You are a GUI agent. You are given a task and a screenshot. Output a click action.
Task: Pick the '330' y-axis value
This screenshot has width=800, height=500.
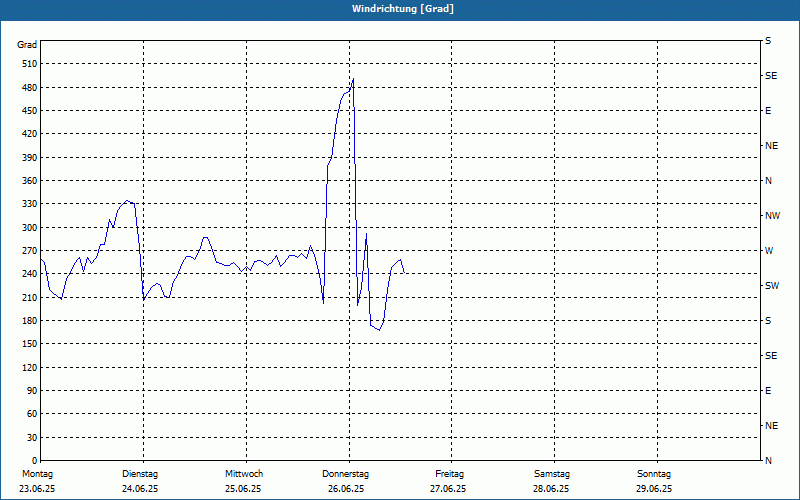[x=30, y=204]
